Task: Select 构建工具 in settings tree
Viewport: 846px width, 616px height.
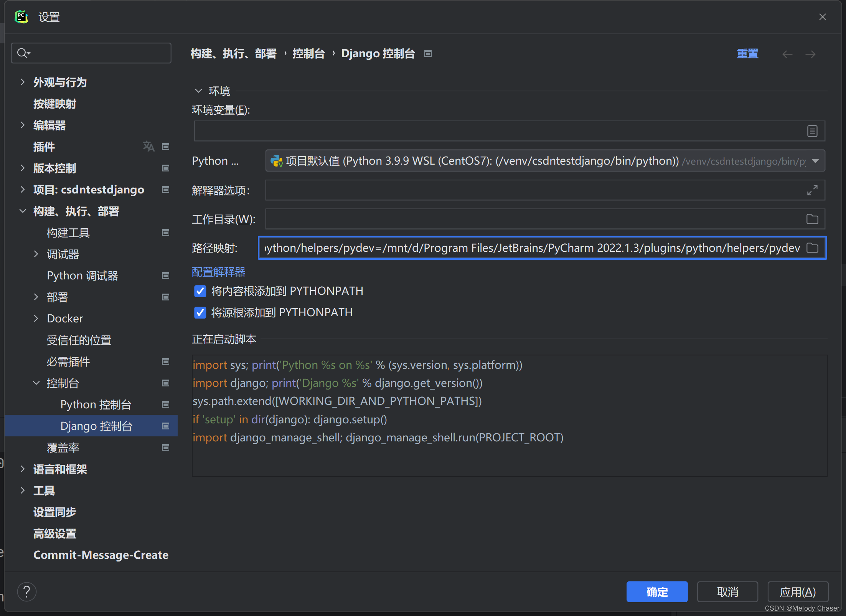Action: point(68,233)
